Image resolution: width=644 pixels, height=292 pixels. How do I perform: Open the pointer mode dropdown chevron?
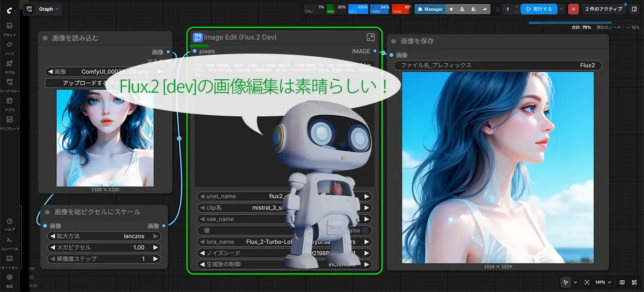pos(575,282)
